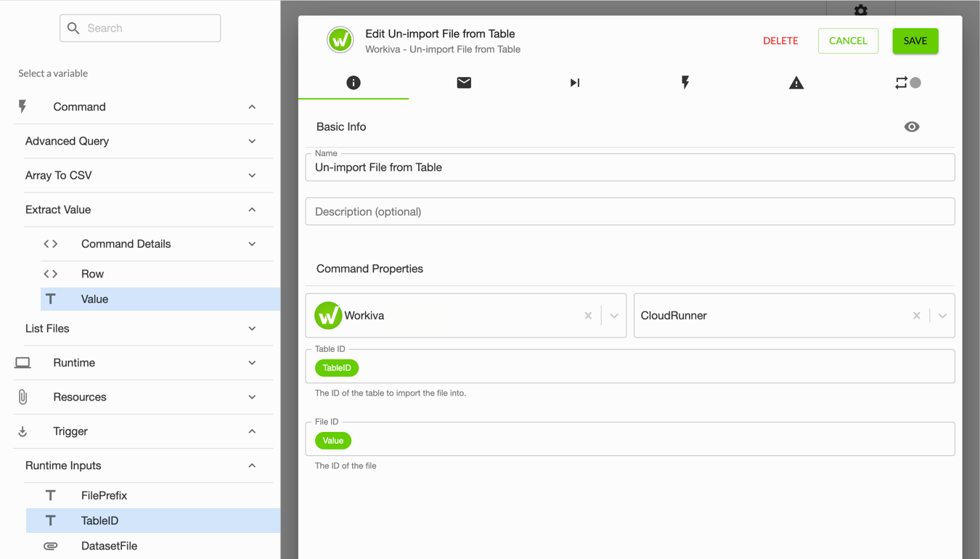This screenshot has width=980, height=559.
Task: Click the Name input field
Action: 630,168
